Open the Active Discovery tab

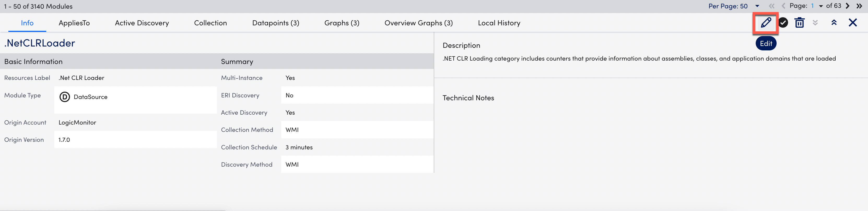(x=142, y=23)
